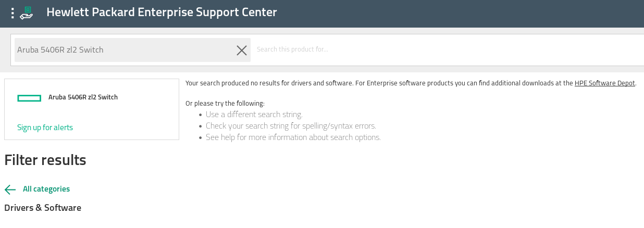Sign up for alerts
The height and width of the screenshot is (228, 644).
(45, 128)
